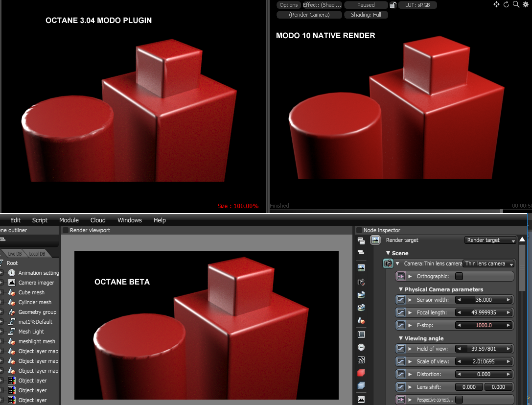Open the Render target type dropdown
532x405 pixels.
click(x=490, y=240)
